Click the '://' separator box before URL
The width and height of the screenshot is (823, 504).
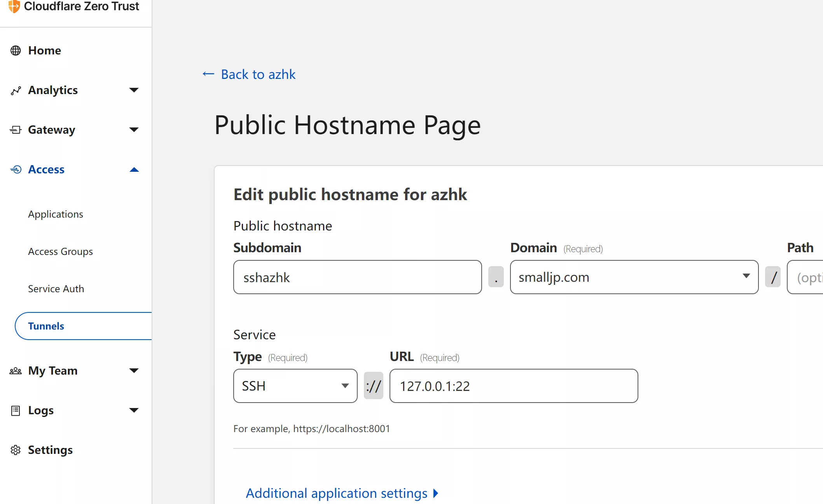click(x=374, y=385)
